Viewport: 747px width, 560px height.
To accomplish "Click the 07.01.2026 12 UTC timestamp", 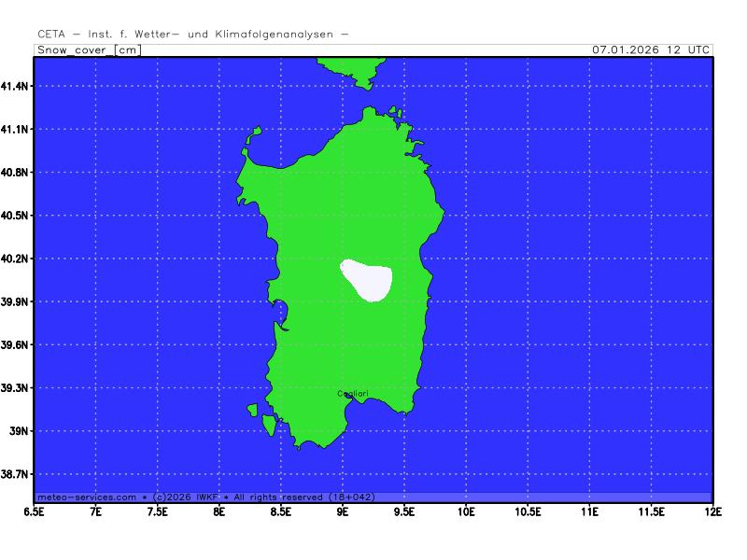I will click(x=651, y=49).
